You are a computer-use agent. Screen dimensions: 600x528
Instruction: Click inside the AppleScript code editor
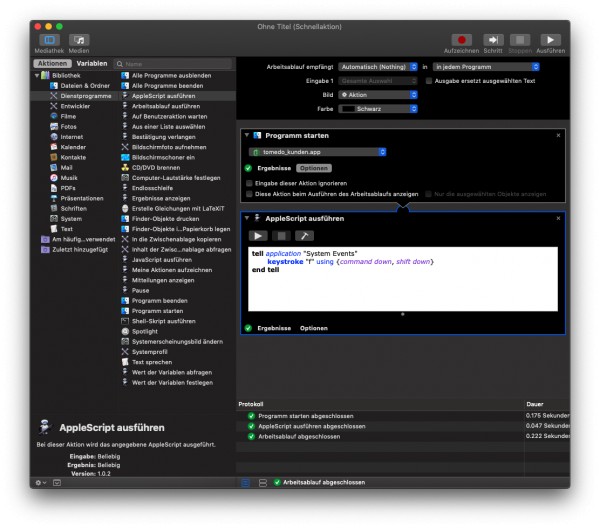(403, 279)
